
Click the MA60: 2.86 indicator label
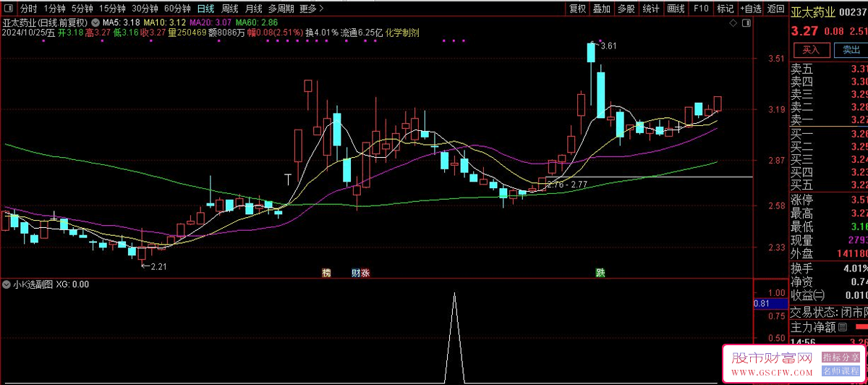pyautogui.click(x=256, y=22)
